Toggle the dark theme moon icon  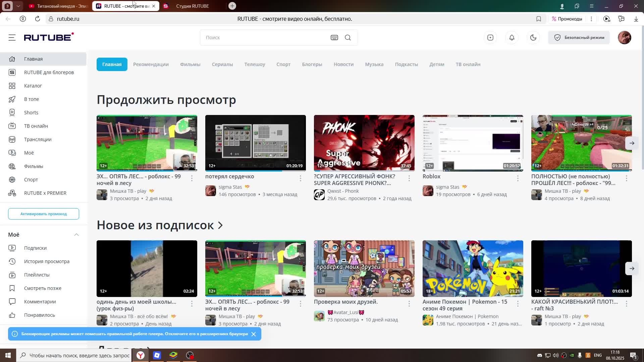[x=533, y=38]
